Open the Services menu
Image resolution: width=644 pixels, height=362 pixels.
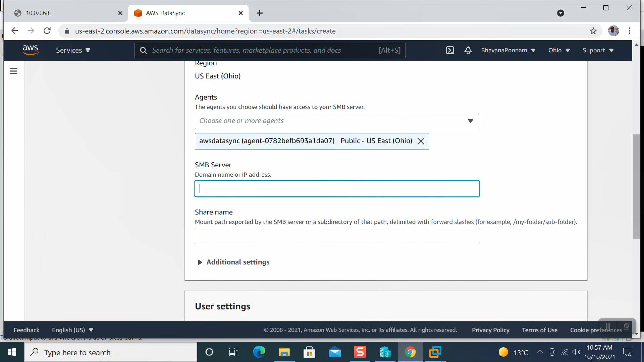point(73,50)
